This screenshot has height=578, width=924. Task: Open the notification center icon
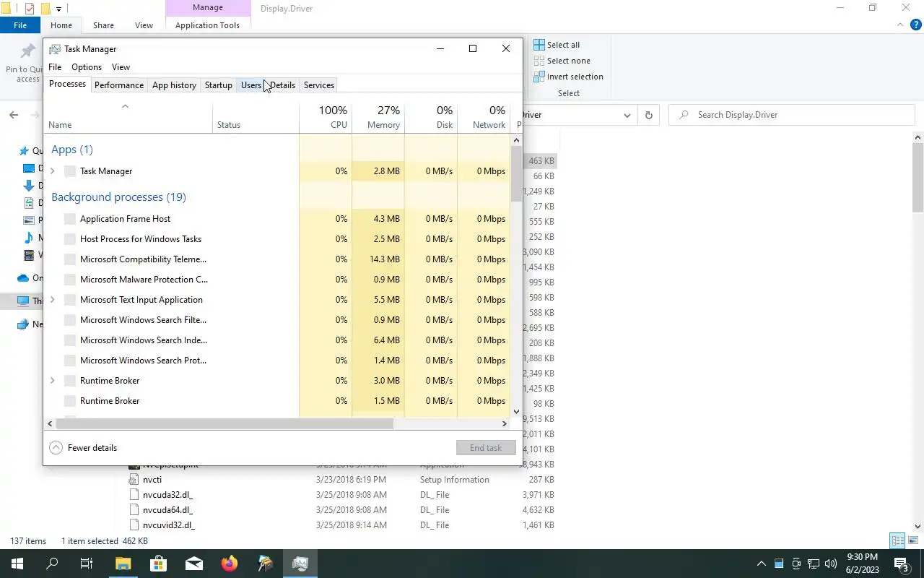[x=902, y=564]
